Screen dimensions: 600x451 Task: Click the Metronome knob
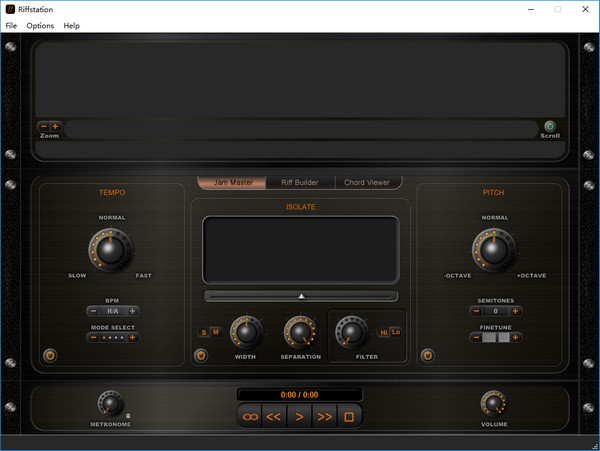point(110,404)
